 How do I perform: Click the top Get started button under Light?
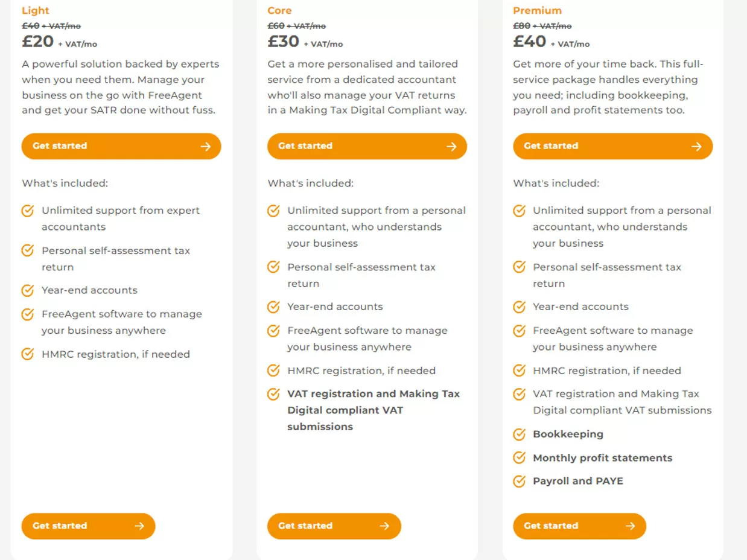121,146
